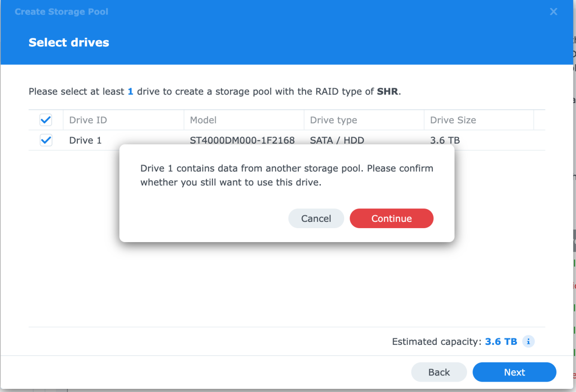Sort drives by the Drive Size column
The width and height of the screenshot is (576, 392).
(453, 120)
